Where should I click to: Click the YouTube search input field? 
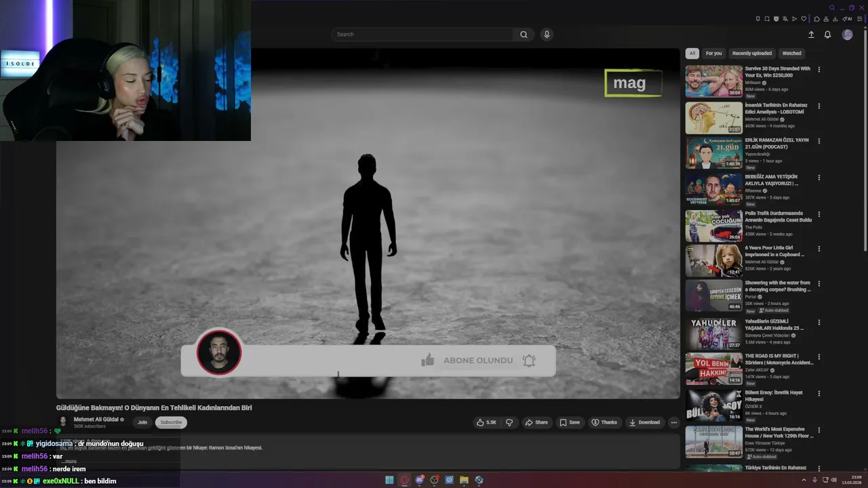click(x=422, y=35)
